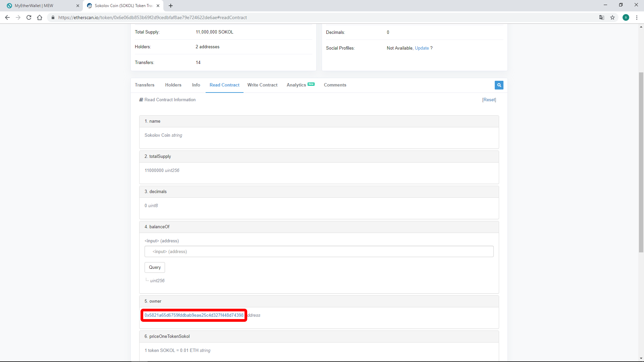Click the '2 addresses' holders value

coord(207,47)
